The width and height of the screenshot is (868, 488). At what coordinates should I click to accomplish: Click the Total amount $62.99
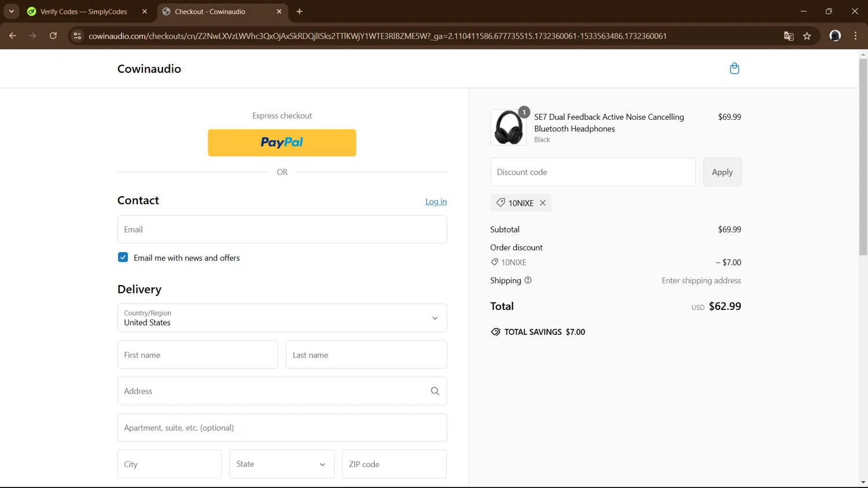(725, 306)
